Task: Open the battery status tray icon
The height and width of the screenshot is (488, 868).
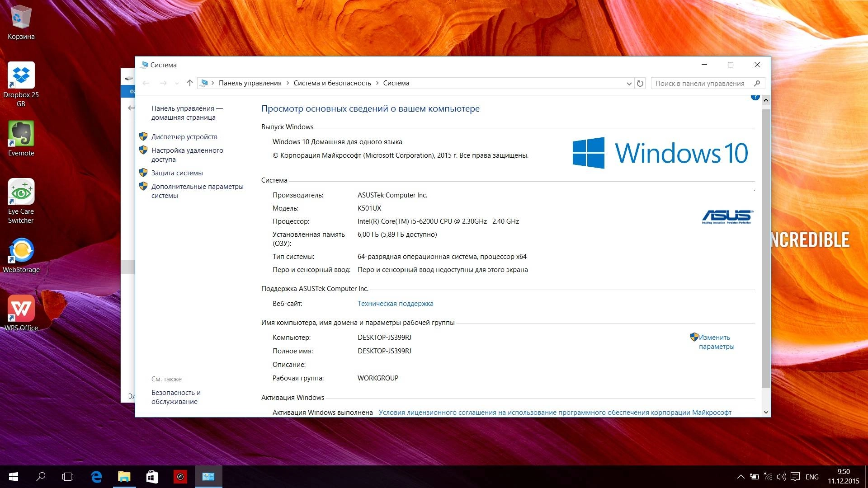Action: click(754, 477)
